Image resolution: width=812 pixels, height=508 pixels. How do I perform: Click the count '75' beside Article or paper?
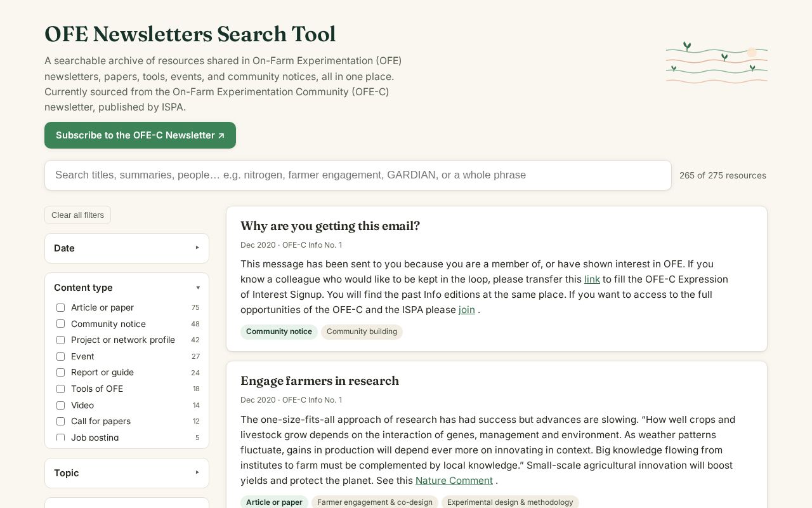(195, 307)
